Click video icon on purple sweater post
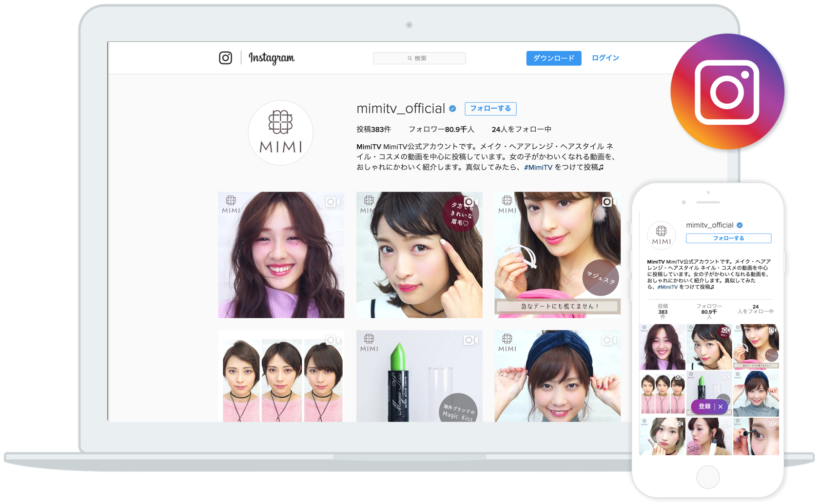The height and width of the screenshot is (504, 819). [x=332, y=202]
